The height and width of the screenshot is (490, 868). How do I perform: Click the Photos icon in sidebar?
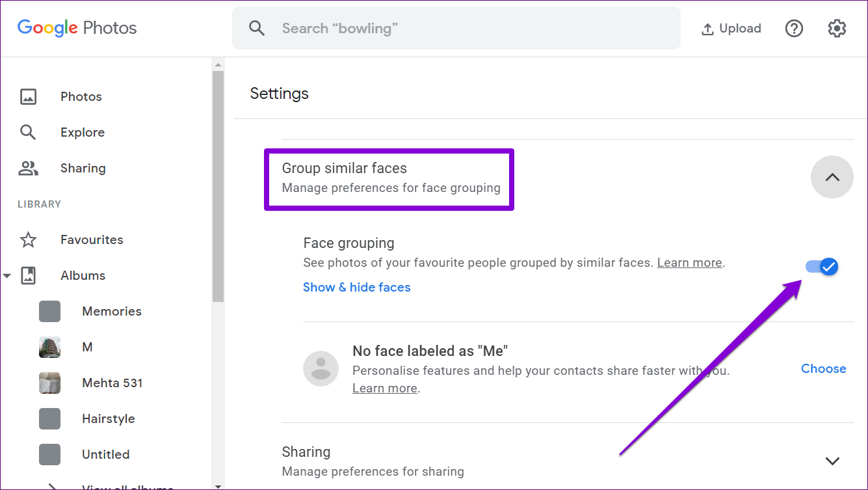pos(28,96)
